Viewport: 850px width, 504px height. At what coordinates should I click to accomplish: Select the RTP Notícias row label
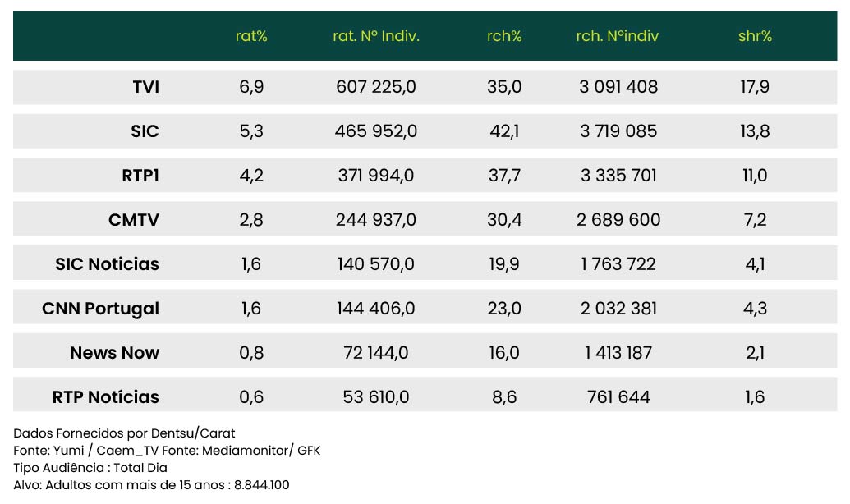coord(105,397)
